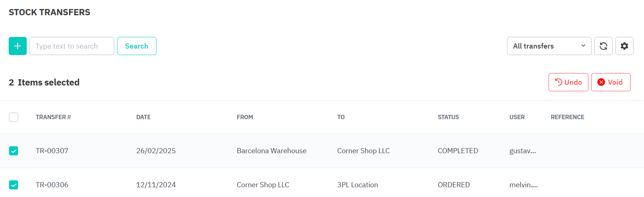Click the Void button
Viewport: 644px width, 197px height.
[610, 82]
